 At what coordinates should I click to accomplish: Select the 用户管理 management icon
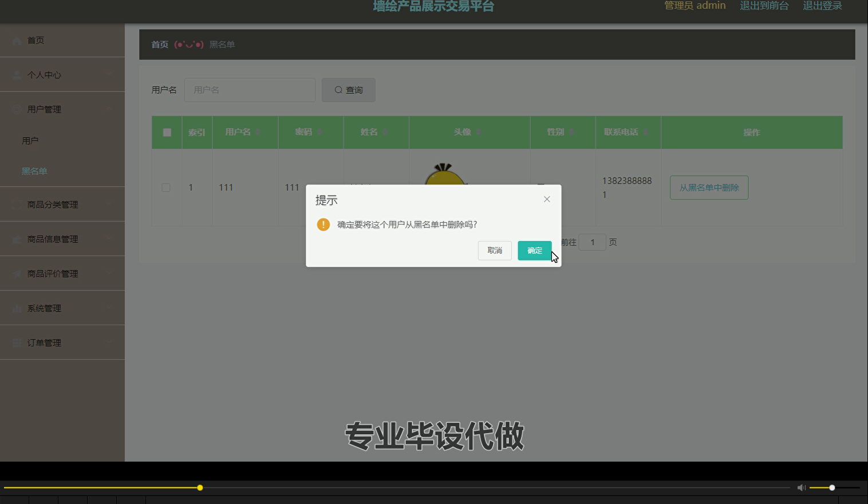tap(16, 109)
